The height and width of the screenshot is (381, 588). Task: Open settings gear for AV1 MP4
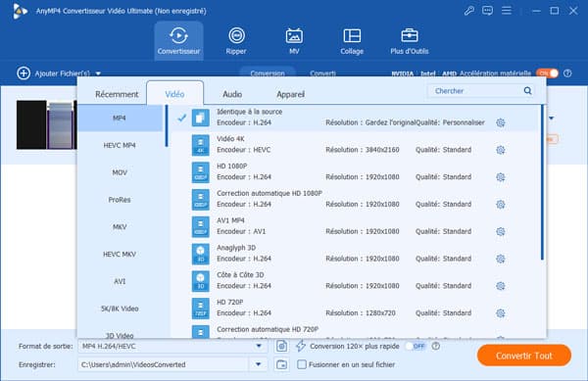coord(500,231)
